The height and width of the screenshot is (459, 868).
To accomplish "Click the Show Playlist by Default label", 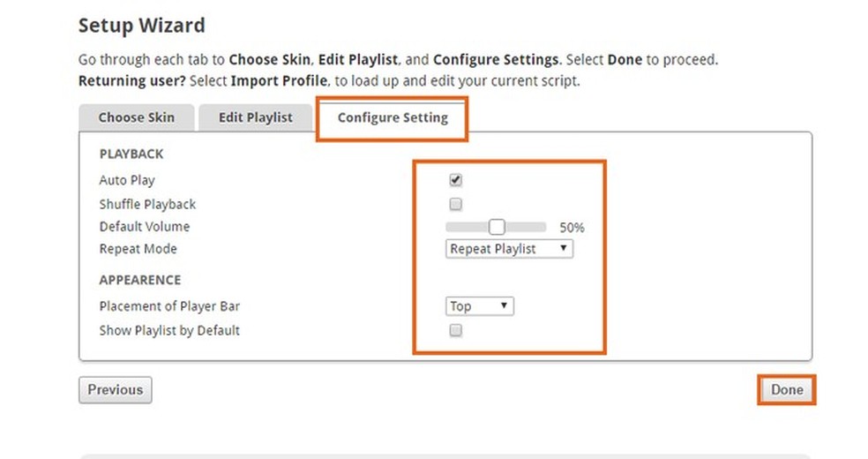I will (x=169, y=330).
